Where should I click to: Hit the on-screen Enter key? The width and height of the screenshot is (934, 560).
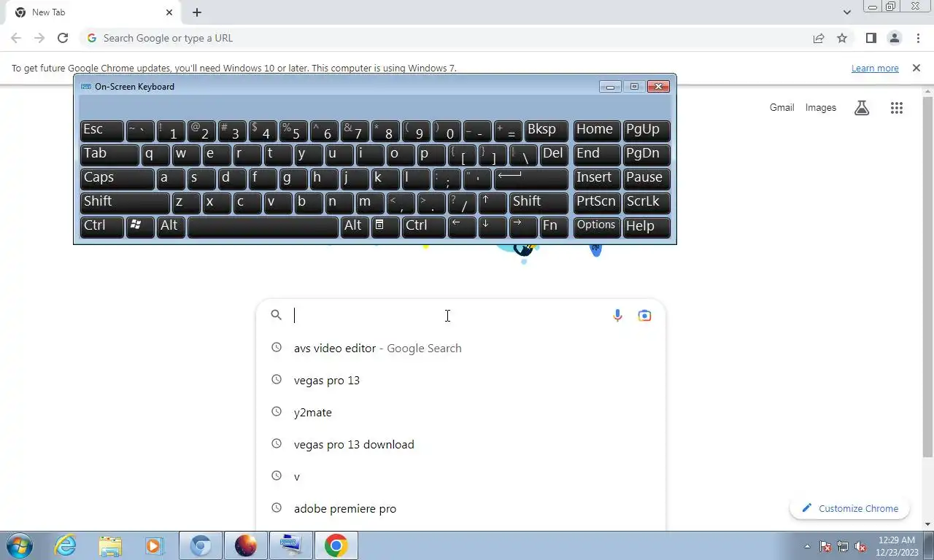click(530, 179)
